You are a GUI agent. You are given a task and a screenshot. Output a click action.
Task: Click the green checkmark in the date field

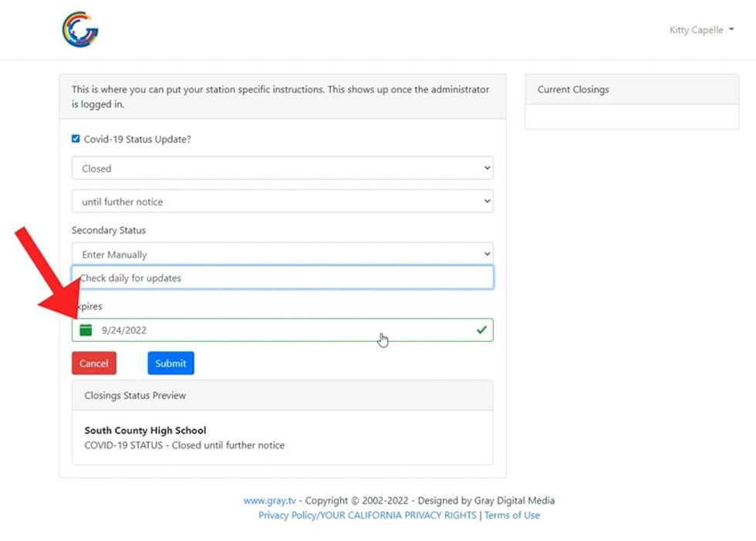(x=481, y=330)
